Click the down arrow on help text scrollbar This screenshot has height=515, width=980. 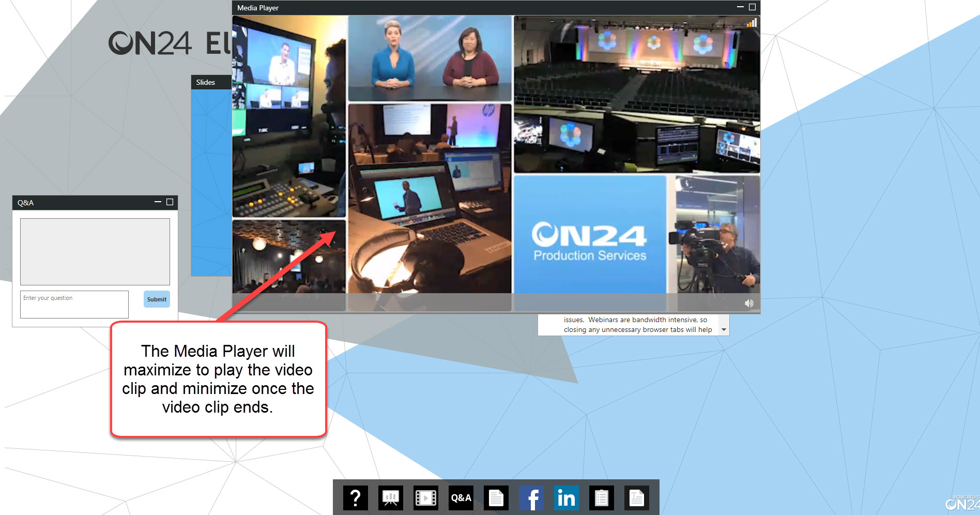[x=724, y=330]
